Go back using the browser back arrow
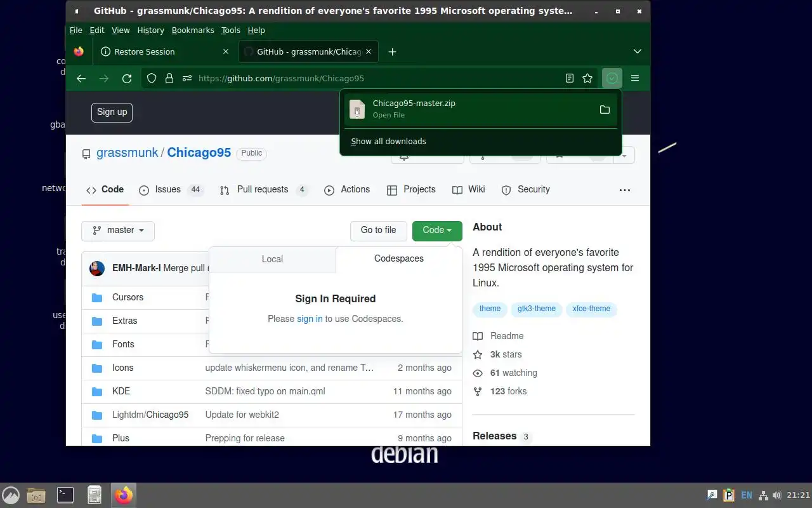This screenshot has height=508, width=812. [81, 78]
